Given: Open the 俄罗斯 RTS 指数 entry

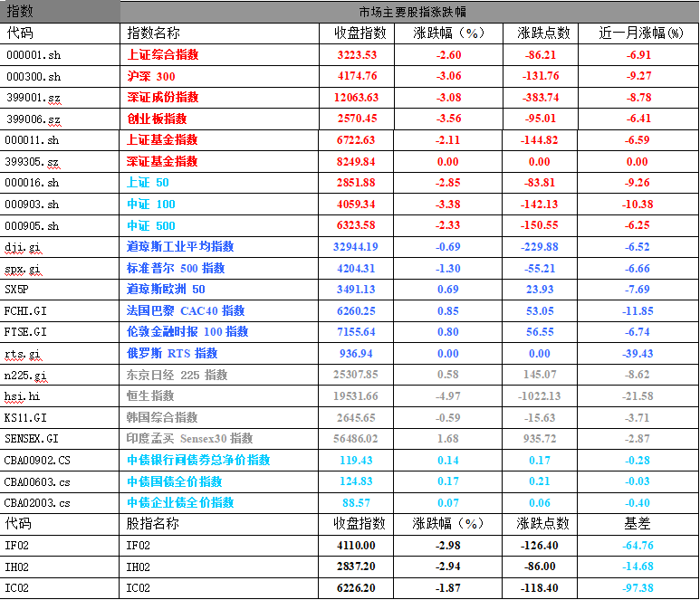Looking at the screenshot, I should point(172,353).
